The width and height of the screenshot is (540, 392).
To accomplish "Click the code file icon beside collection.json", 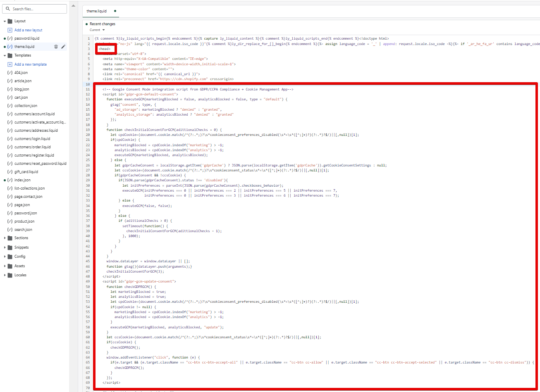I will [x=10, y=106].
